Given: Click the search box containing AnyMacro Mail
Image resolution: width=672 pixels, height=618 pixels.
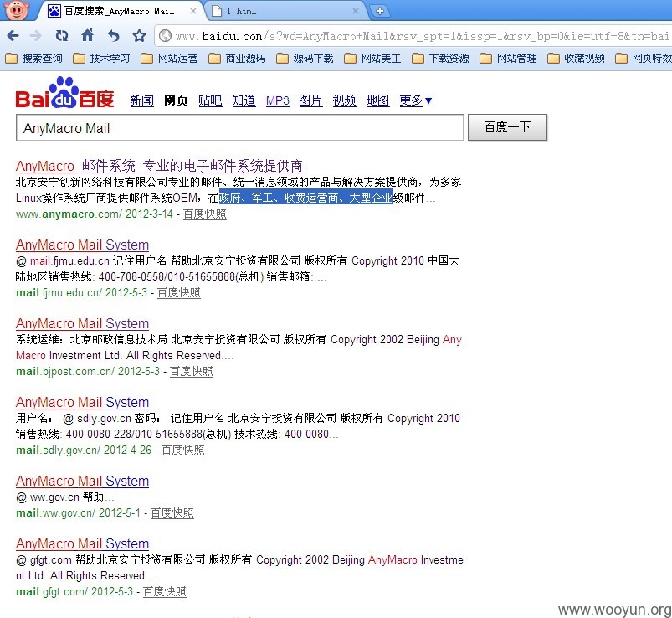Looking at the screenshot, I should coord(239,127).
